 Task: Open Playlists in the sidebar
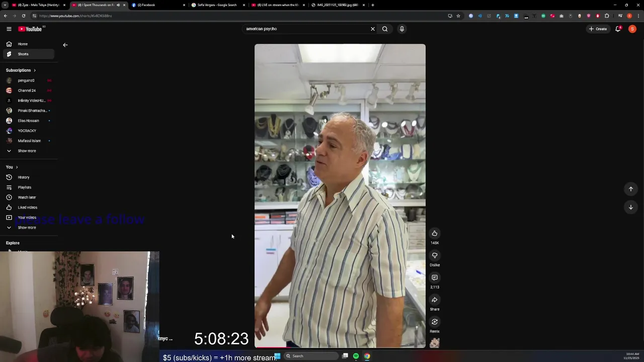(x=29, y=187)
